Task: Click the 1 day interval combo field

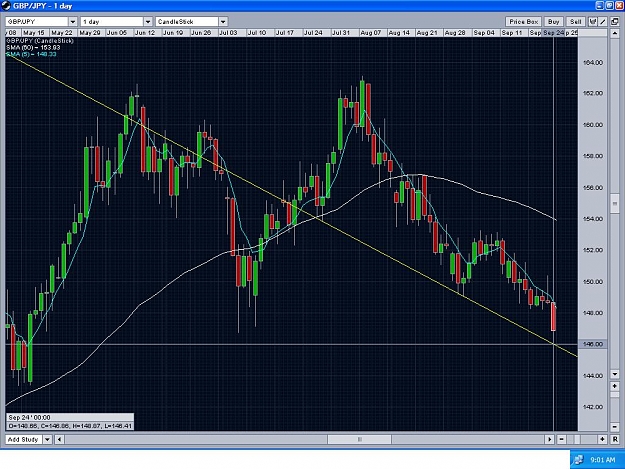Action: [112, 22]
